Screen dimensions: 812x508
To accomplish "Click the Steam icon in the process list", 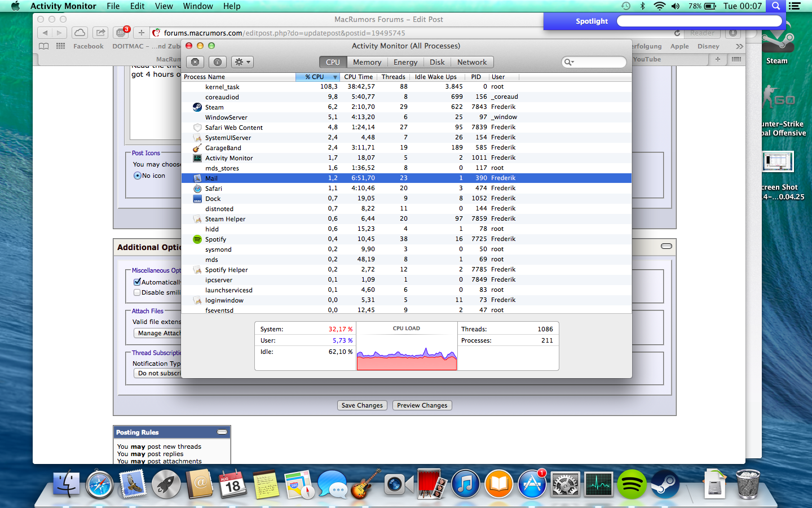I will pos(197,107).
